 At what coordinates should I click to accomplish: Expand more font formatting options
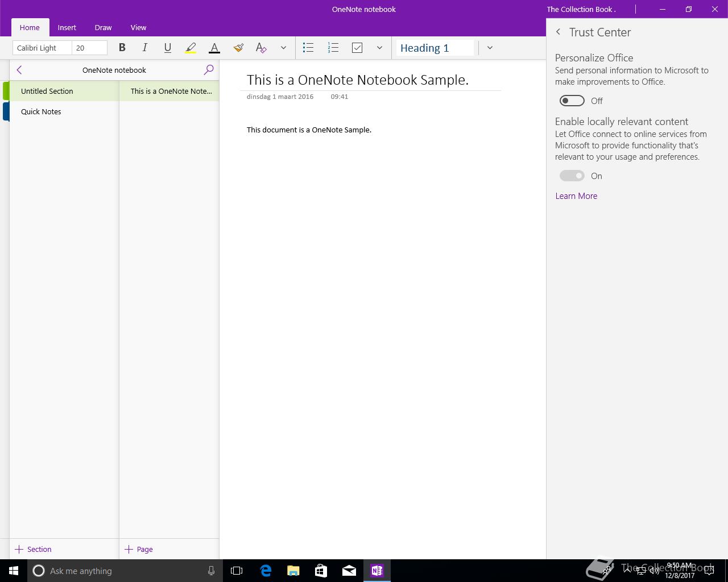(283, 48)
